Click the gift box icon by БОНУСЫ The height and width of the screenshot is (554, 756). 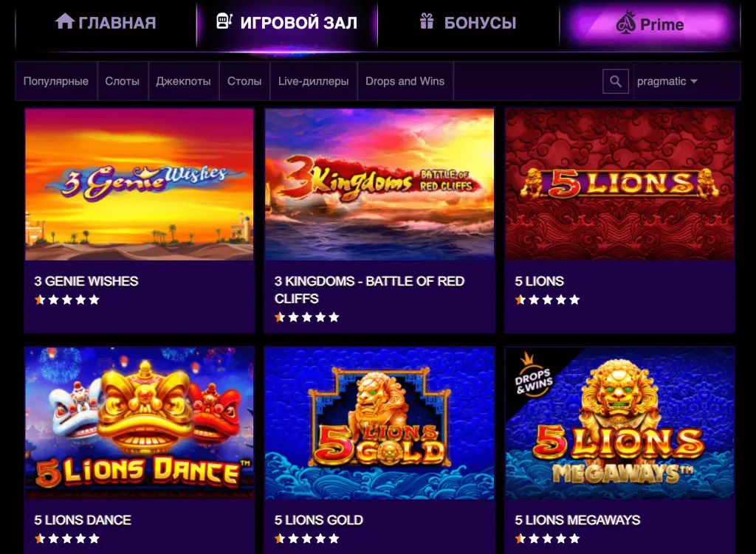tap(427, 21)
